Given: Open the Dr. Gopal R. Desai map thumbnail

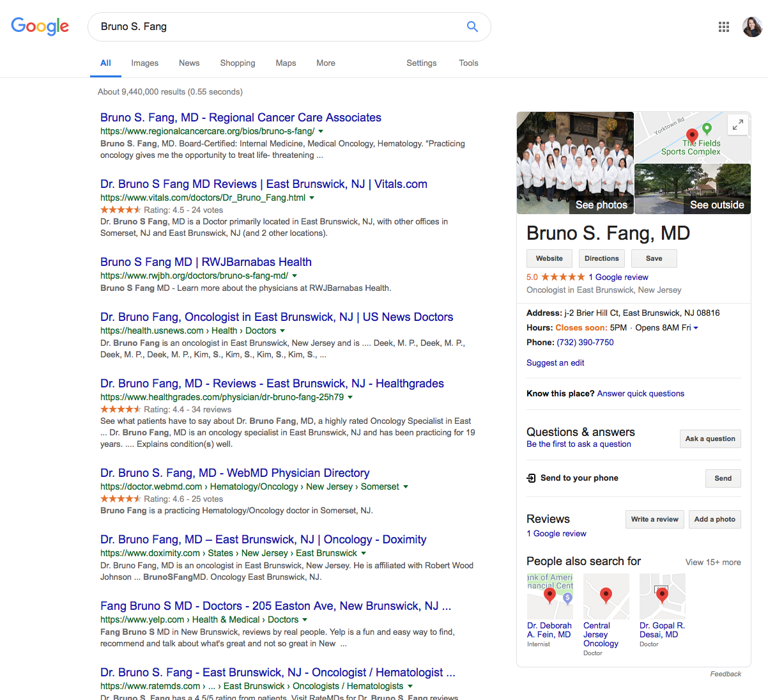Looking at the screenshot, I should tap(663, 596).
